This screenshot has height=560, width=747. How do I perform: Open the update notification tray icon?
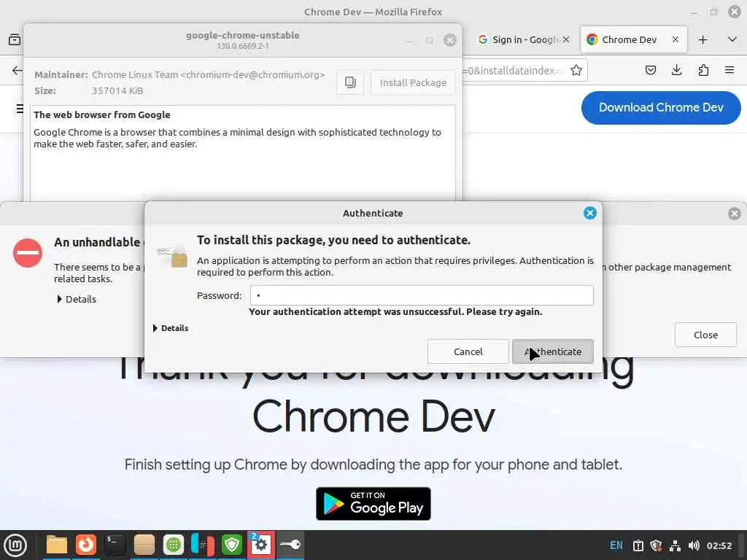[x=638, y=545]
